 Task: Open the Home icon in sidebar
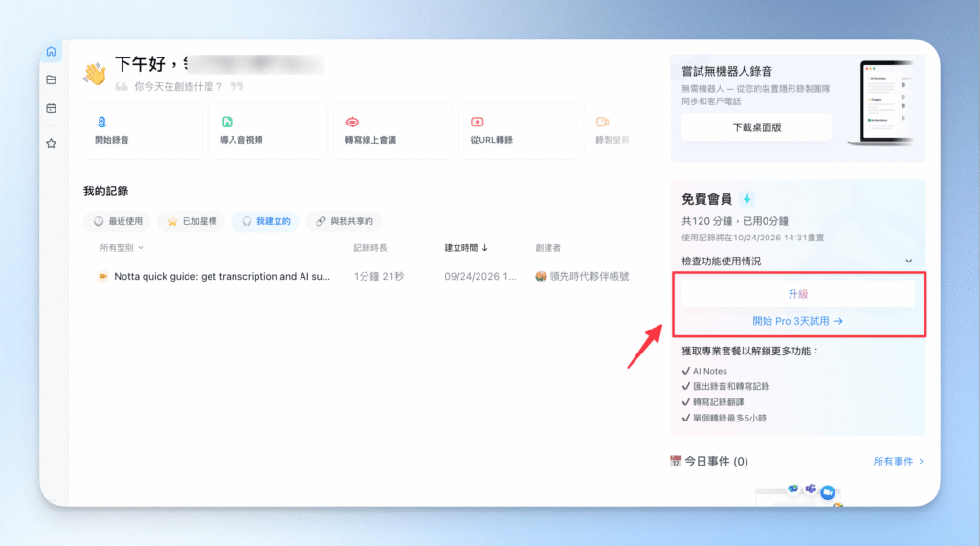point(52,52)
